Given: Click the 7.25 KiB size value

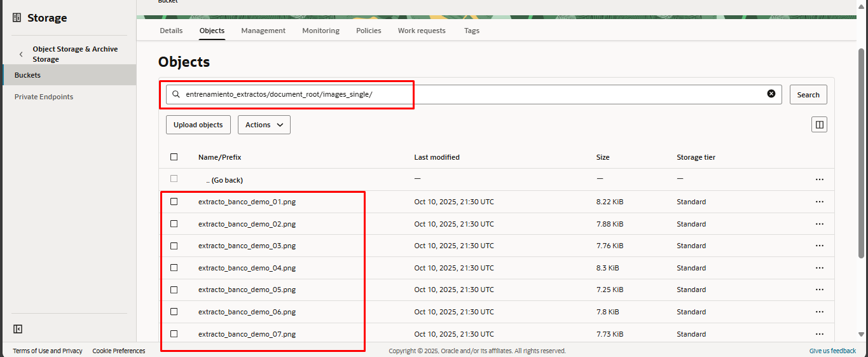Looking at the screenshot, I should 610,290.
